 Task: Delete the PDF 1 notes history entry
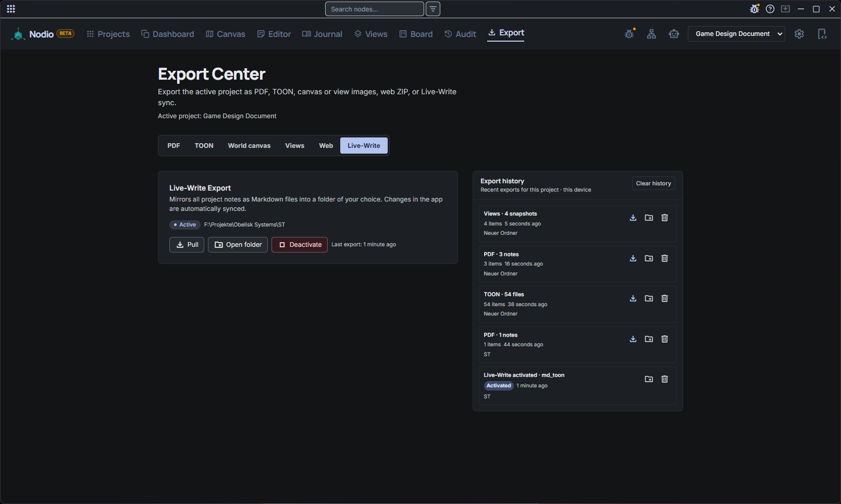(664, 339)
